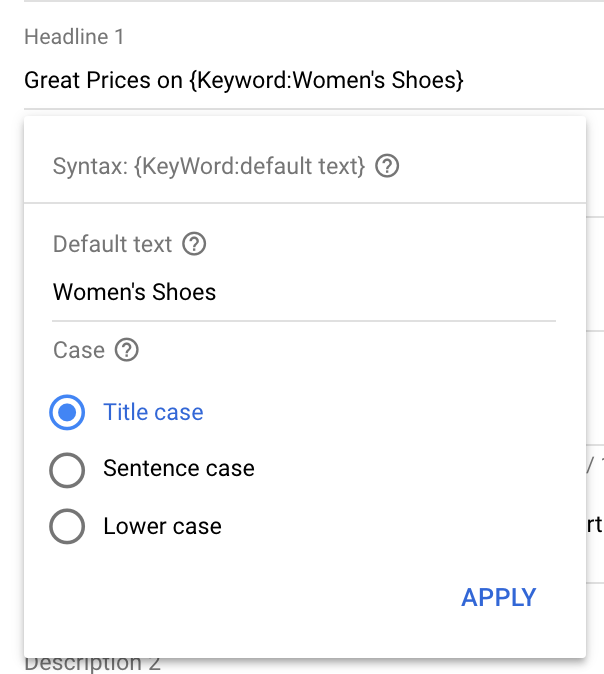Click the word "Shoes" in Default text
This screenshot has width=604, height=674.
click(183, 292)
